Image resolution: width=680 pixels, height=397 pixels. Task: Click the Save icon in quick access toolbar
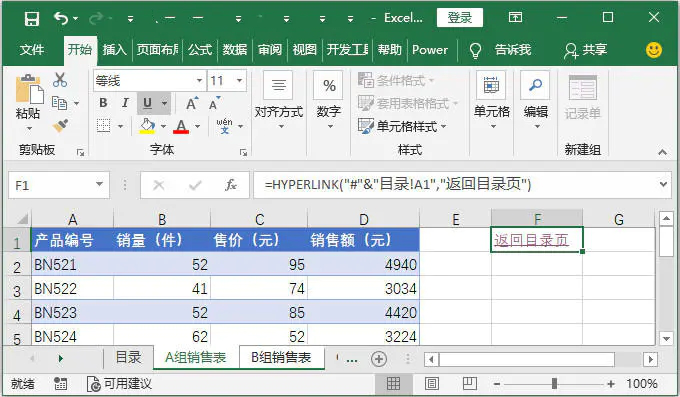[x=32, y=19]
